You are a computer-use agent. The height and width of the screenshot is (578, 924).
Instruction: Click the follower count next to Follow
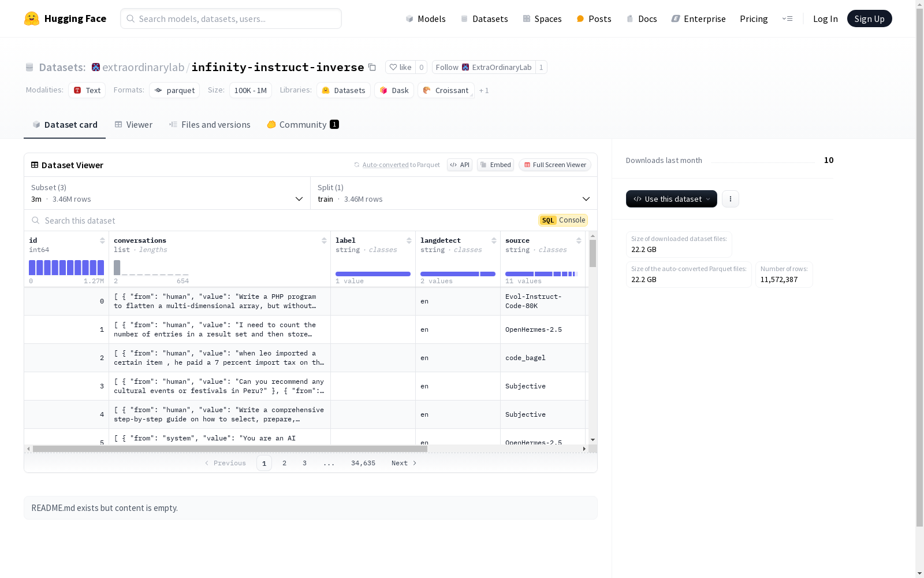point(541,67)
